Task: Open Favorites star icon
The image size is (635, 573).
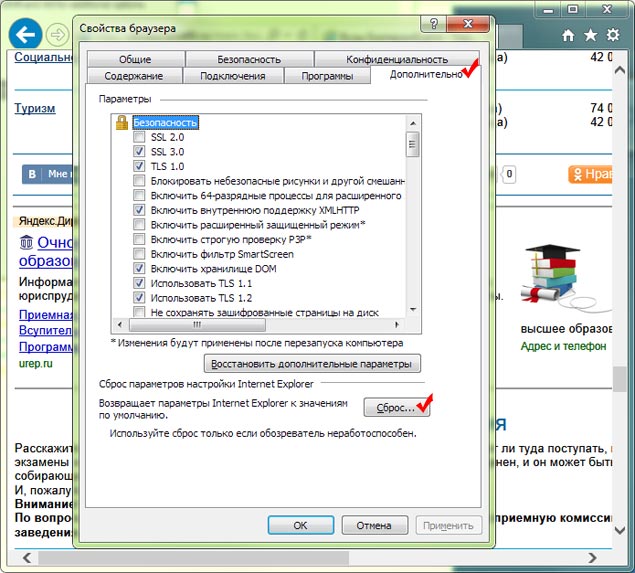Action: pos(590,35)
